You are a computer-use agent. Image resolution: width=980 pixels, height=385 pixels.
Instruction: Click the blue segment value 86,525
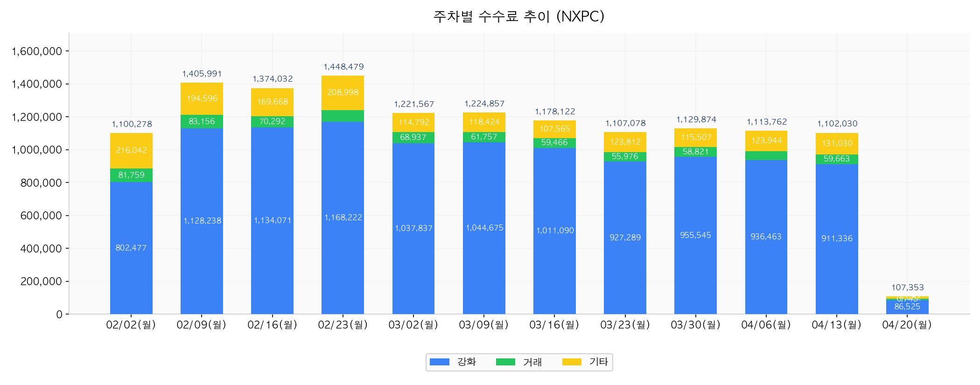tap(908, 307)
